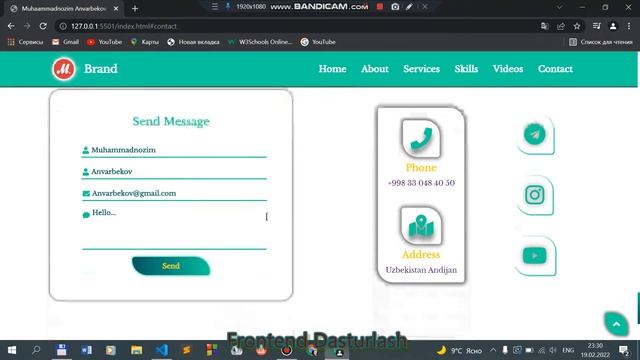Click the Brand text link
This screenshot has width=640, height=360.
point(100,69)
